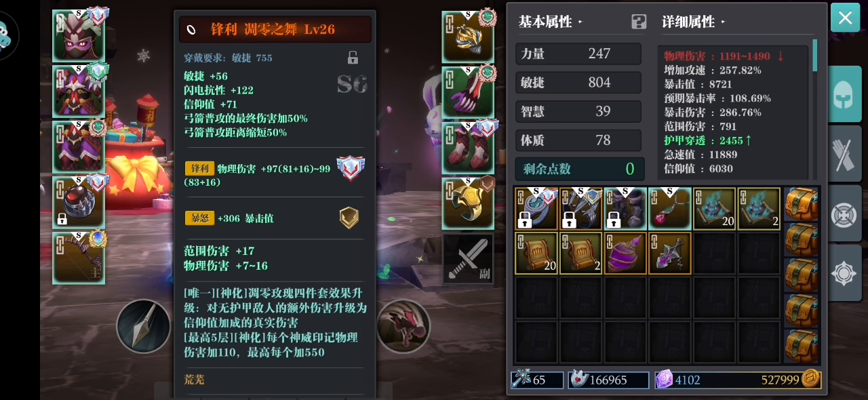The height and width of the screenshot is (400, 868).
Task: Click the gold coin currency icon
Action: pyautogui.click(x=810, y=380)
